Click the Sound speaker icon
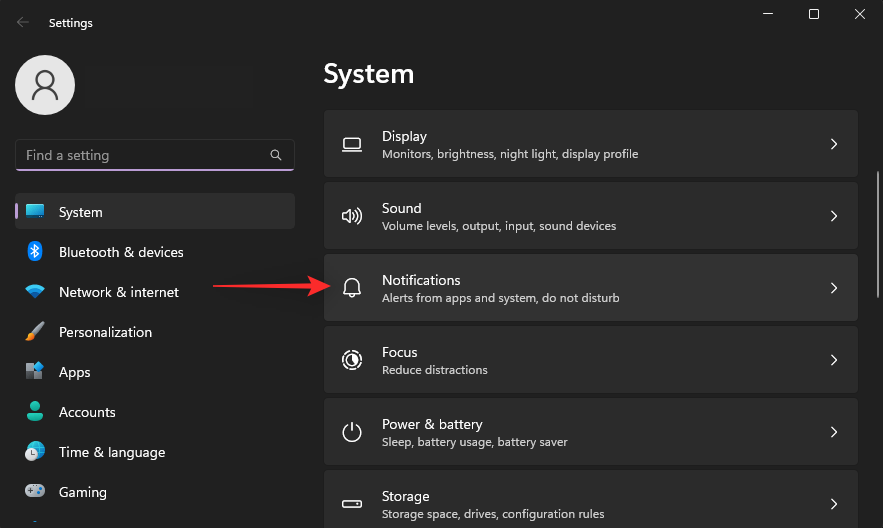 point(351,216)
